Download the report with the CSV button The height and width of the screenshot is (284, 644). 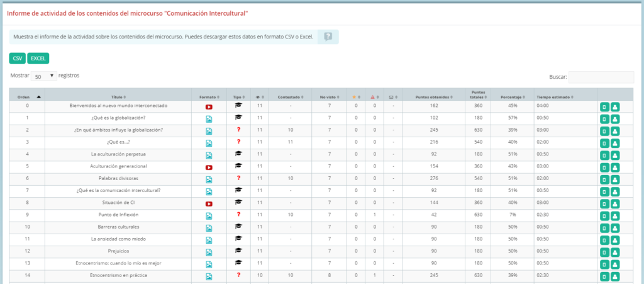coord(17,59)
